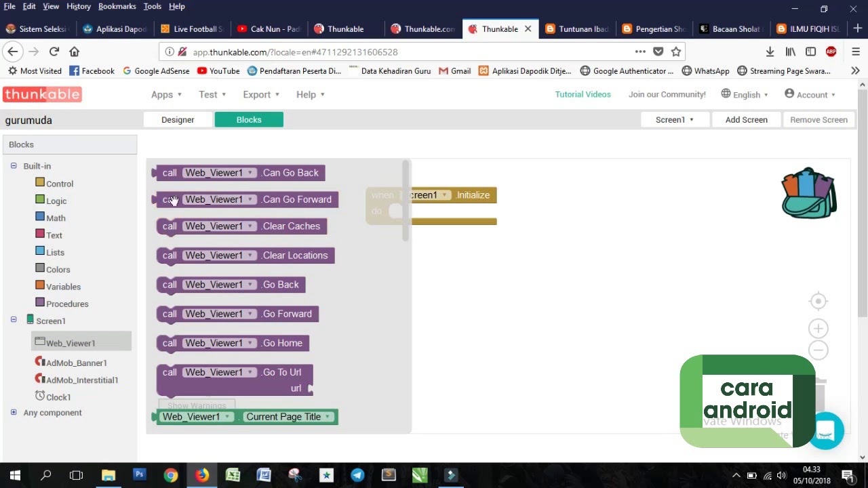This screenshot has height=488, width=868.
Task: Open component dropdown on Can Go Back block
Action: pos(220,173)
